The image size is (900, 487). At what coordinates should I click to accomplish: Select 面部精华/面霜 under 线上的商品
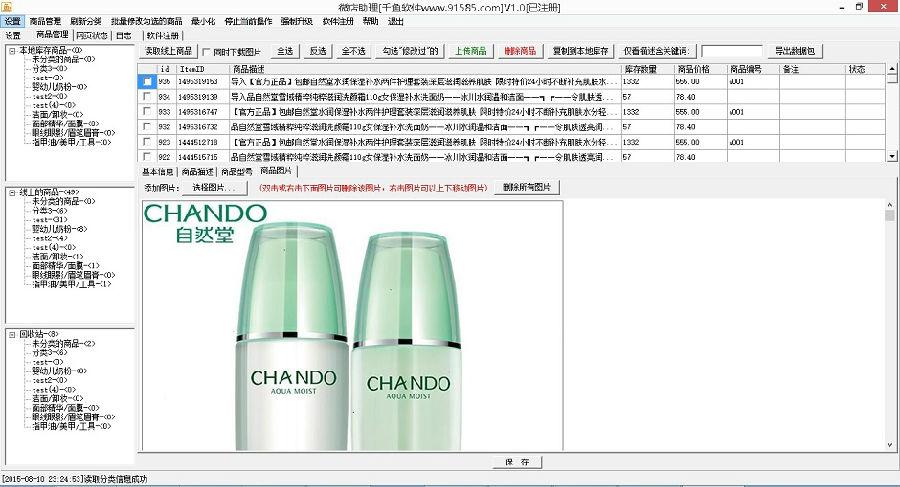[x=68, y=265]
